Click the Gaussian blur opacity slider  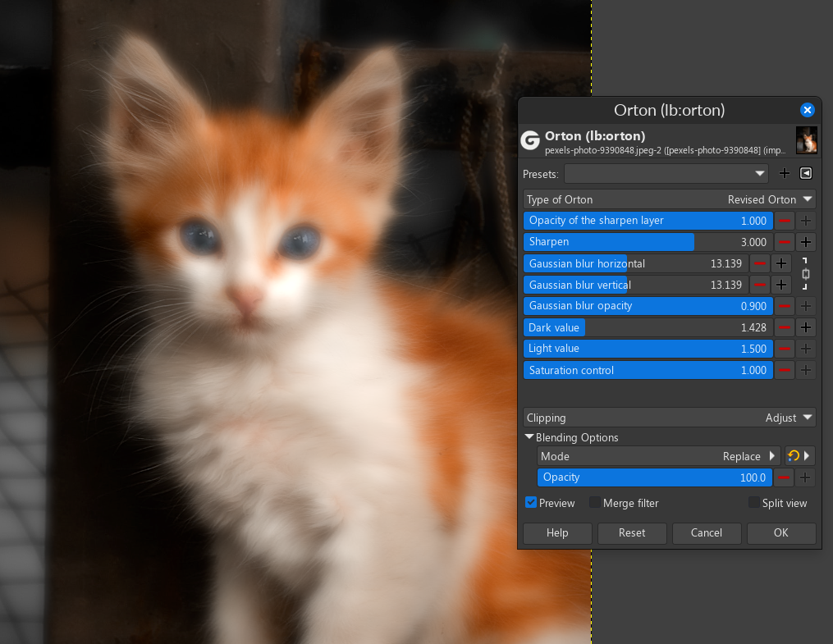(648, 306)
